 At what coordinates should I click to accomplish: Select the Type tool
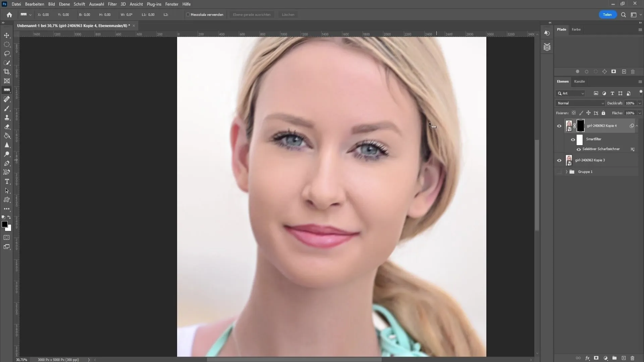(x=7, y=181)
